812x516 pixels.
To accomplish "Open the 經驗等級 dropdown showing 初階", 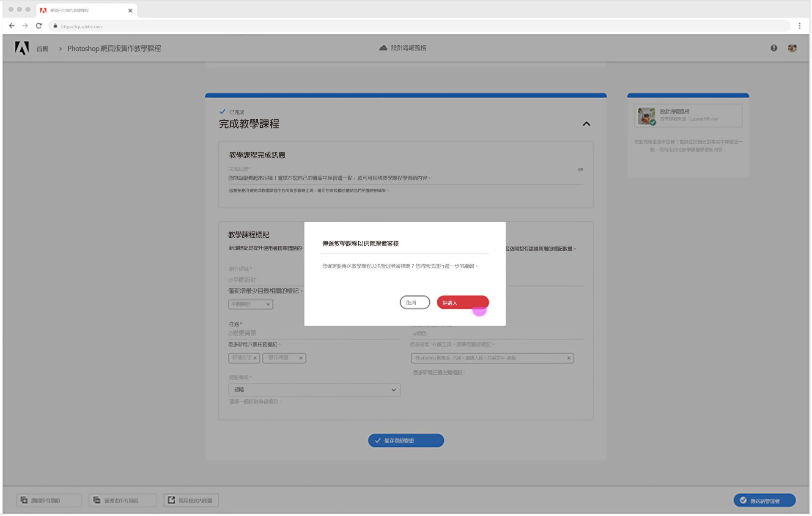I will pyautogui.click(x=314, y=390).
